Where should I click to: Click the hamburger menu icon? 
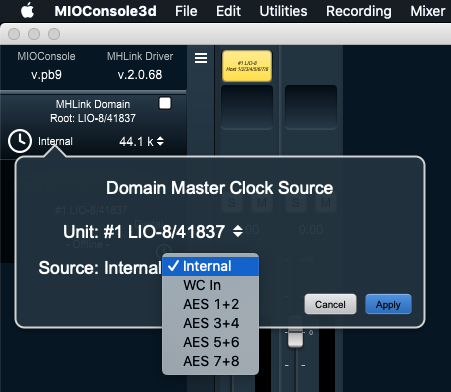pyautogui.click(x=201, y=58)
